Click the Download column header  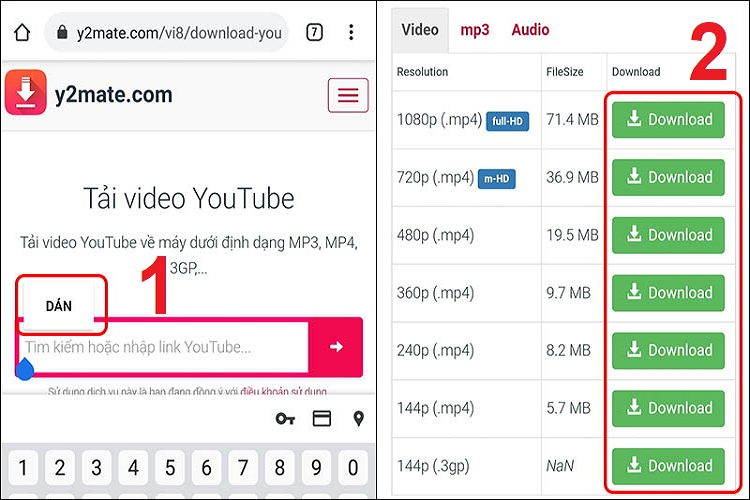pyautogui.click(x=636, y=72)
